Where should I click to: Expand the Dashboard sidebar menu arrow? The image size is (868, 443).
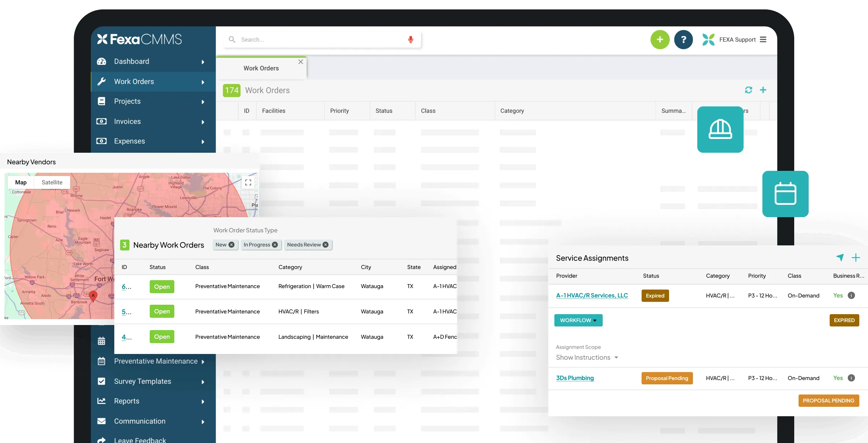coord(203,62)
